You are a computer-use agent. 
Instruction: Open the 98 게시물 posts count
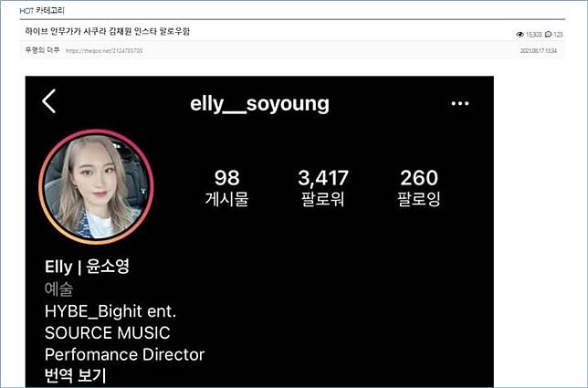coord(226,188)
